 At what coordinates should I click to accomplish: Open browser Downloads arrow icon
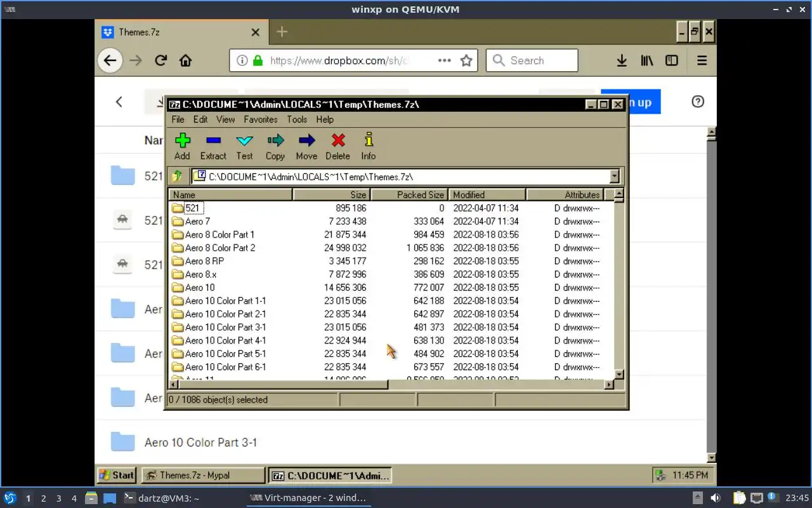tap(622, 60)
